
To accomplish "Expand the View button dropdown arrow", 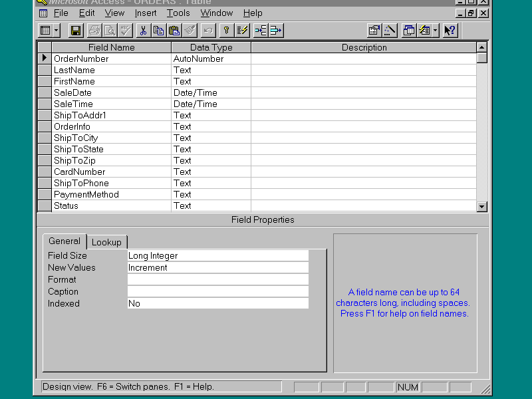I will 57,31.
